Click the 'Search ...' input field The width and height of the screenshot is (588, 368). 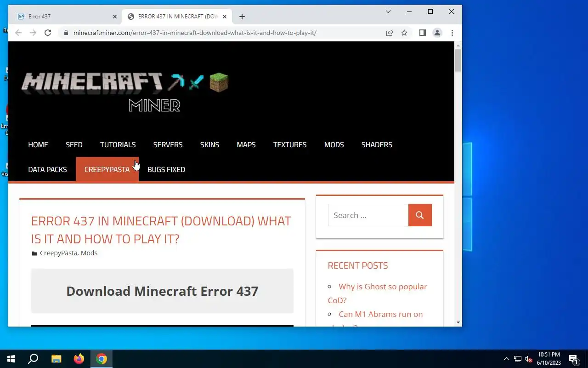pyautogui.click(x=368, y=215)
